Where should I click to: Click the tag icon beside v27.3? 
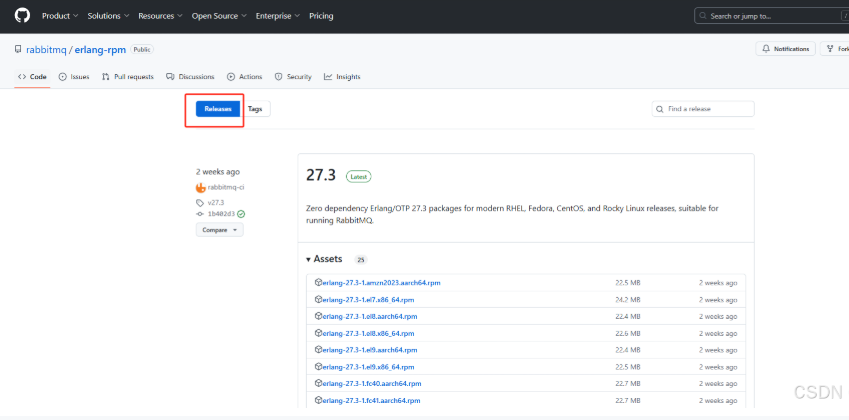coord(200,203)
